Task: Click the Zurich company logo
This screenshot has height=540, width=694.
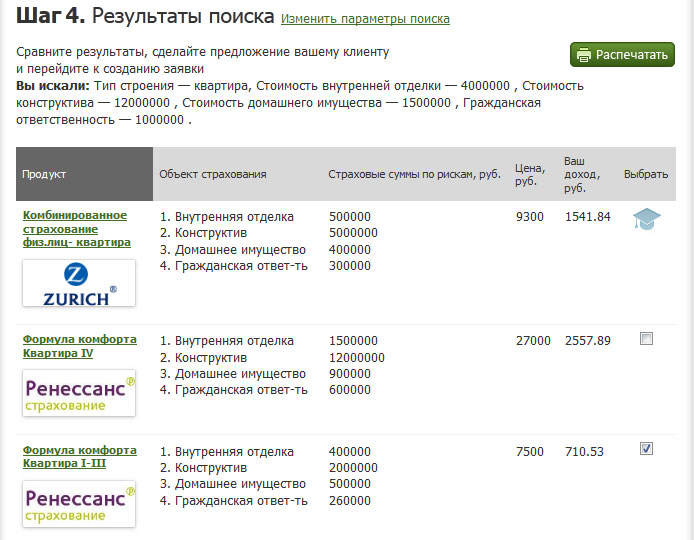Action: coord(78,283)
